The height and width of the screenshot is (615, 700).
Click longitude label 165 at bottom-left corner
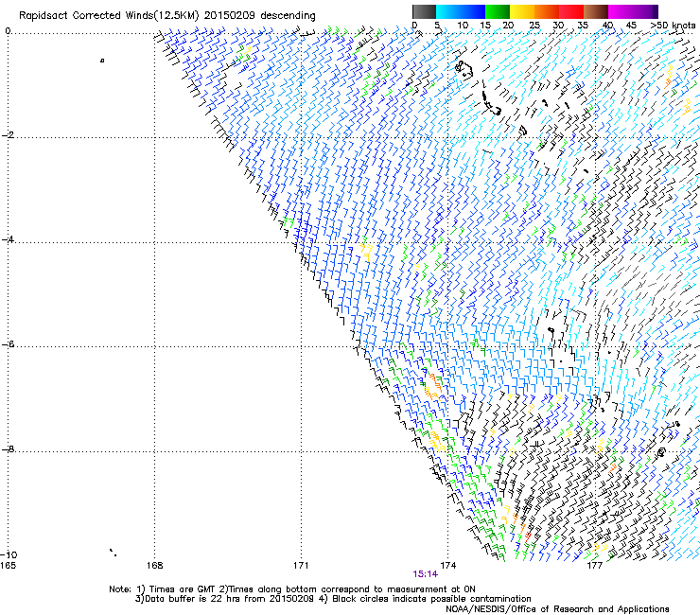(x=8, y=566)
